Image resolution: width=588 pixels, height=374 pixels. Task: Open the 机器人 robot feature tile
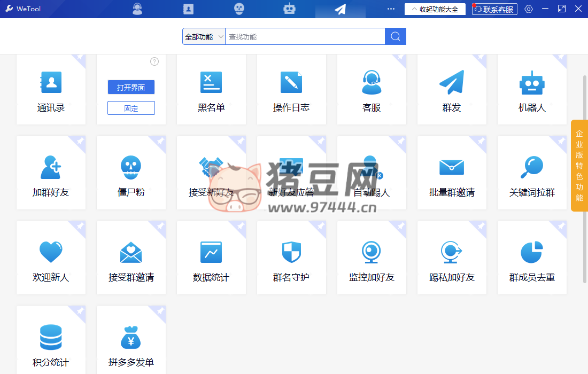coord(532,89)
